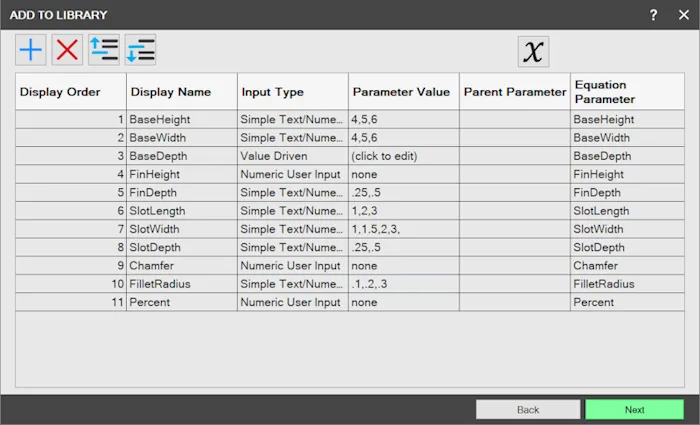Click the Parent Parameter column header

tap(515, 92)
